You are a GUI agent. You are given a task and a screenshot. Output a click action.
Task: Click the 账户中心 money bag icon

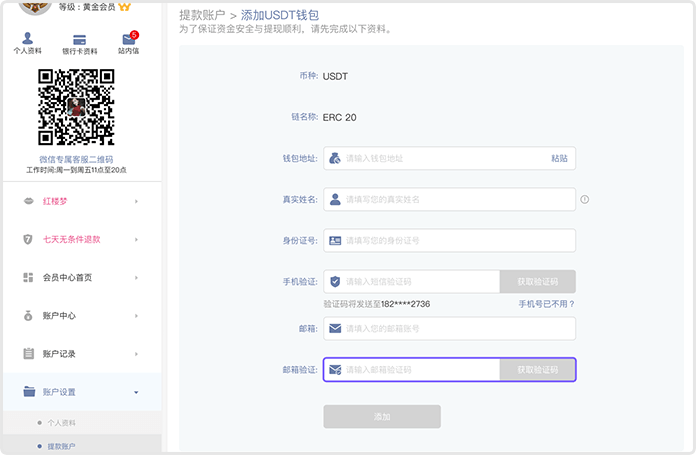click(x=28, y=316)
